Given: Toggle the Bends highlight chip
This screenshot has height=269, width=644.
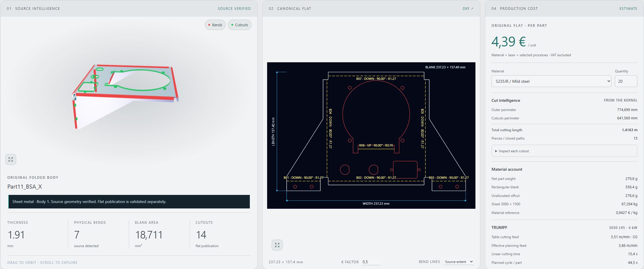Looking at the screenshot, I should (x=215, y=25).
